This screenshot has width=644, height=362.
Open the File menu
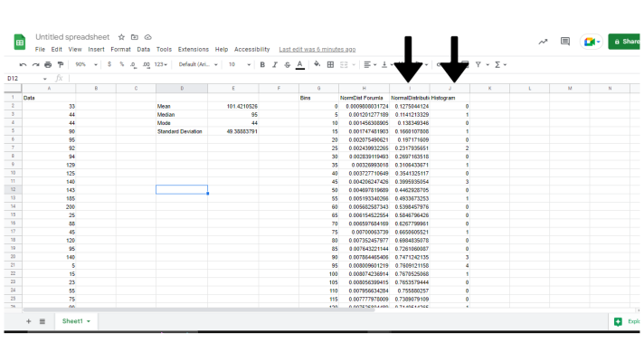pyautogui.click(x=40, y=49)
